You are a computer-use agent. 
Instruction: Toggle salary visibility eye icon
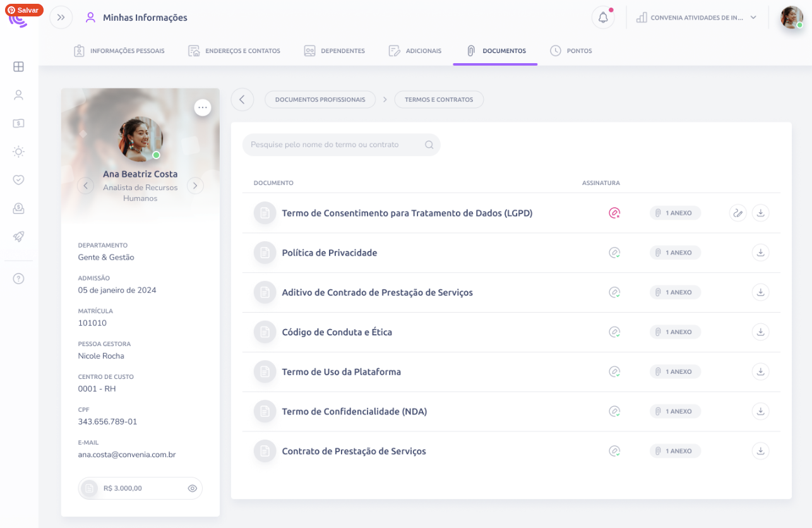193,488
